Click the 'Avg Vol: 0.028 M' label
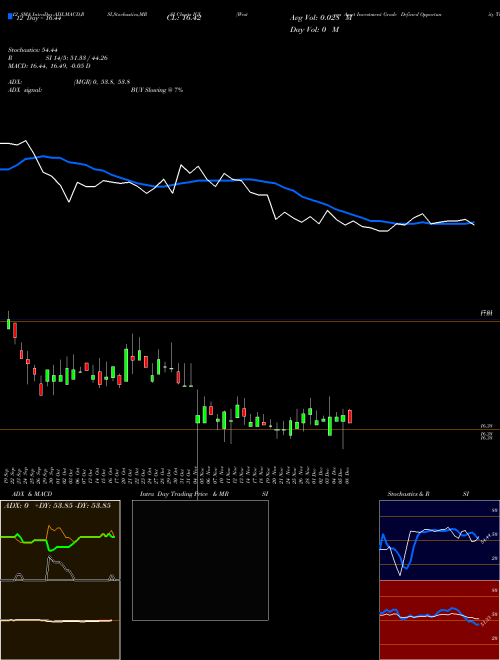Viewport: 500px width, 660px height. [321, 18]
